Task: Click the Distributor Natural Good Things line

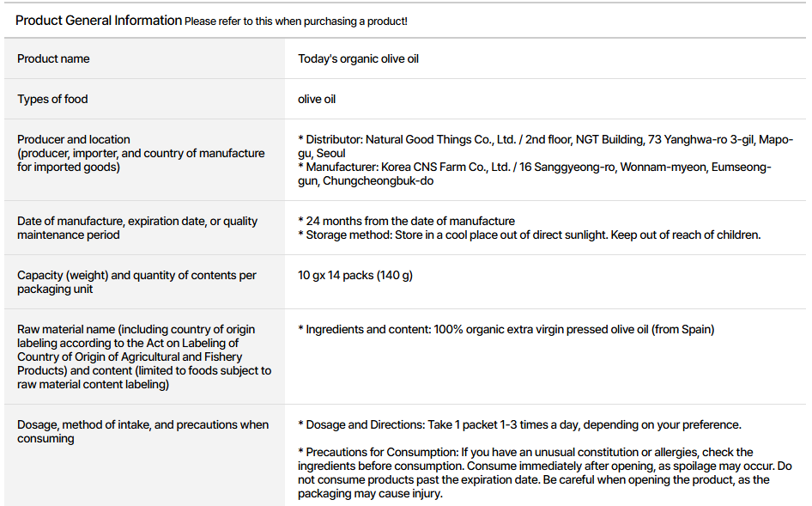Action: pyautogui.click(x=545, y=140)
